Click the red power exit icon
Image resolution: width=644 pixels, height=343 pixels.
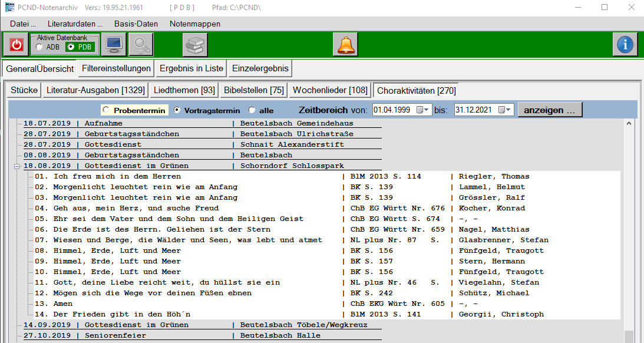[15, 44]
